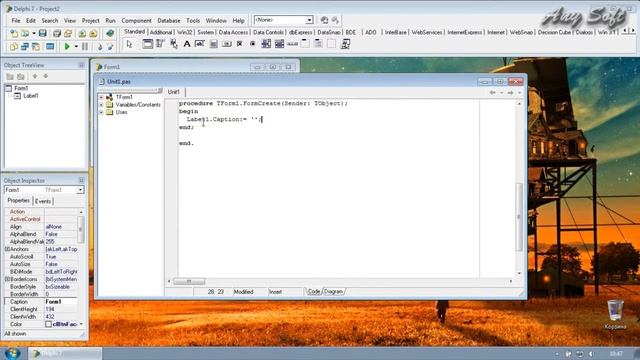Select the Memo component in the palette
640x360 pixels.
point(213,44)
